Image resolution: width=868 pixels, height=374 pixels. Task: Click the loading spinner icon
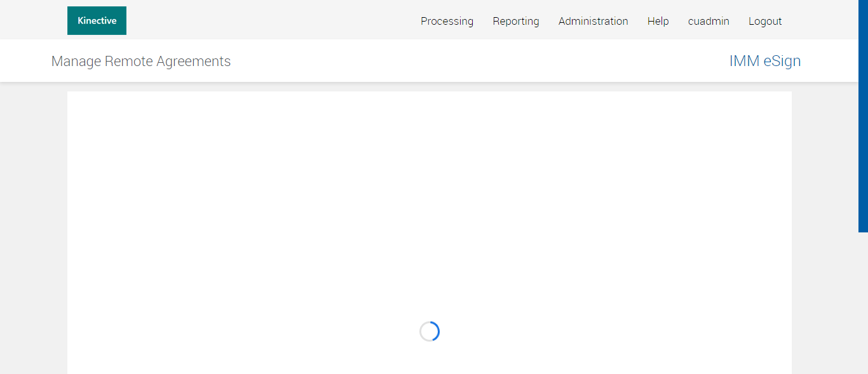[430, 331]
